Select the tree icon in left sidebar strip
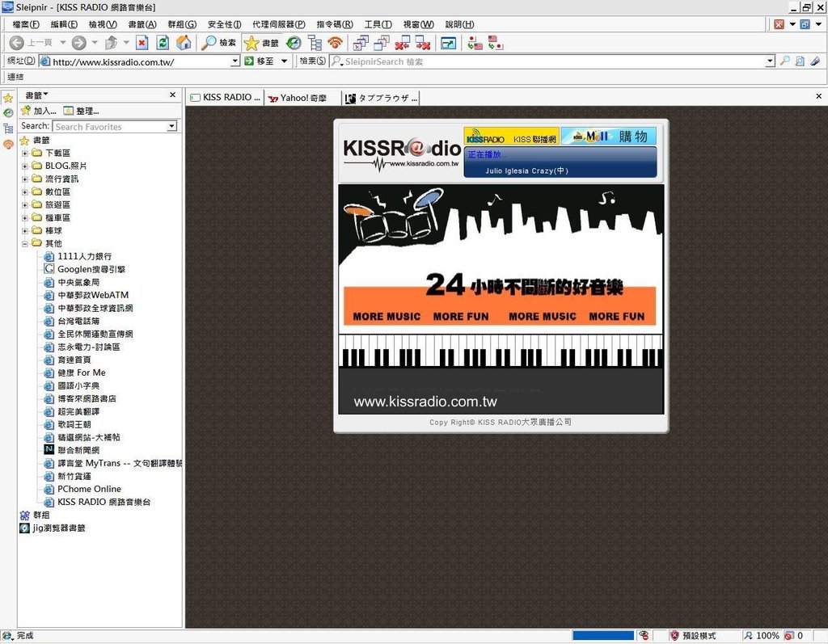Image resolution: width=828 pixels, height=644 pixels. (x=8, y=128)
